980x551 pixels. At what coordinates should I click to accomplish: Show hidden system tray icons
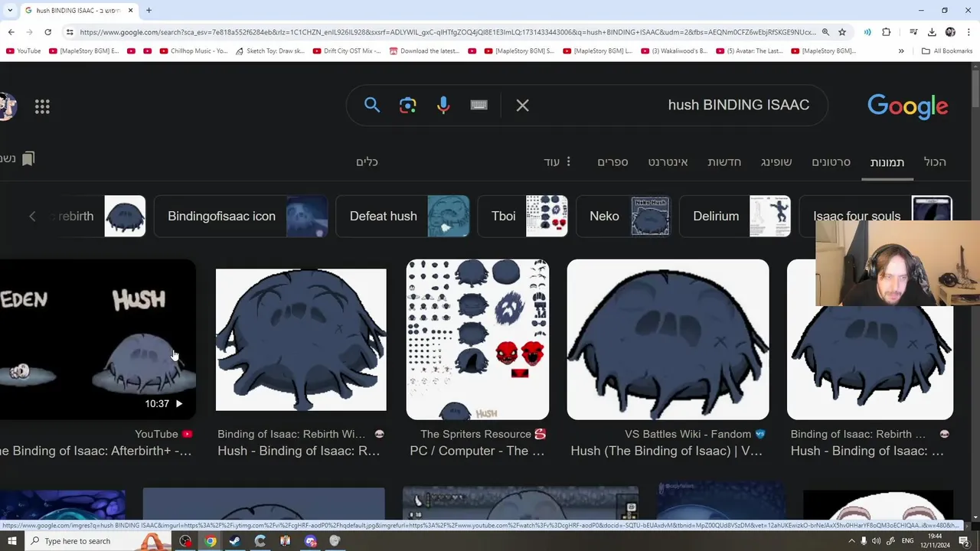pos(851,541)
